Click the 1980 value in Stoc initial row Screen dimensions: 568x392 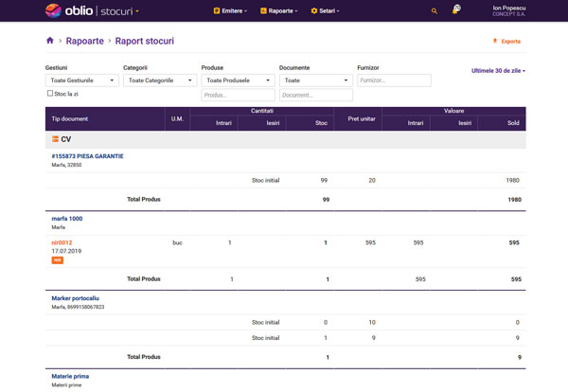[x=512, y=180]
